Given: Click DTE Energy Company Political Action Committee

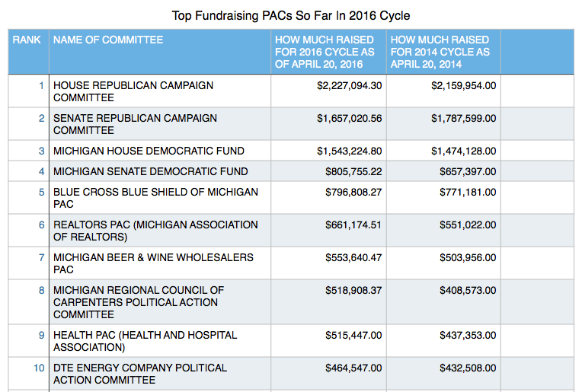Looking at the screenshot, I should coord(140,374).
